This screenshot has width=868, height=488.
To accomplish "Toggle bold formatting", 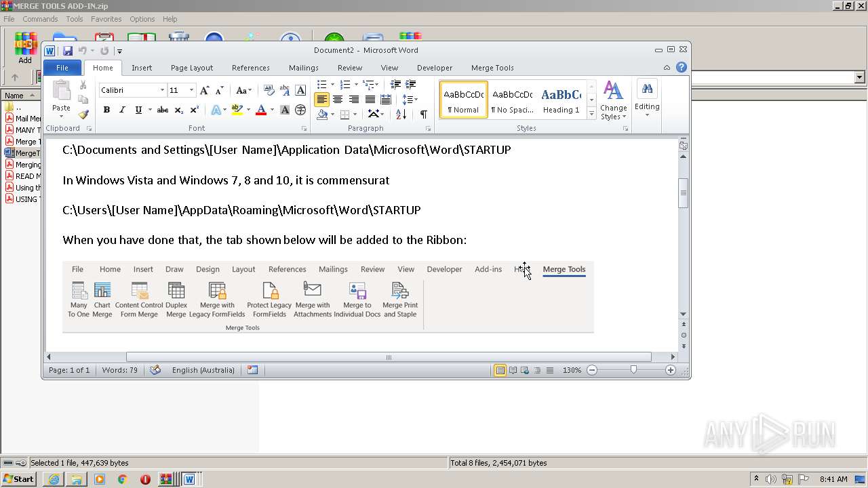I will (x=106, y=110).
